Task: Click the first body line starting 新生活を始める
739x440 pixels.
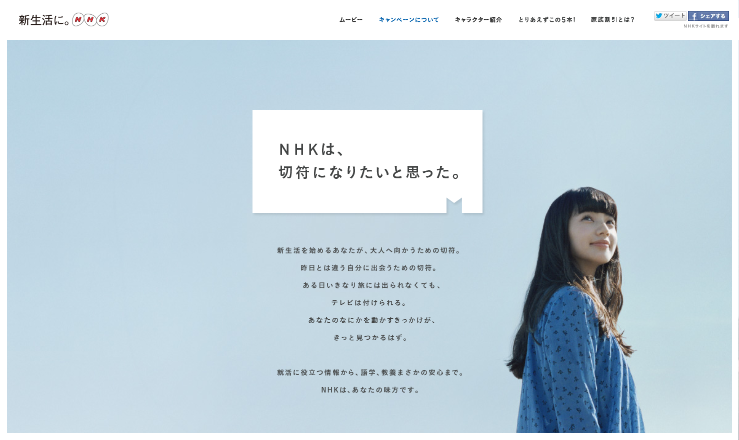Action: 369,250
